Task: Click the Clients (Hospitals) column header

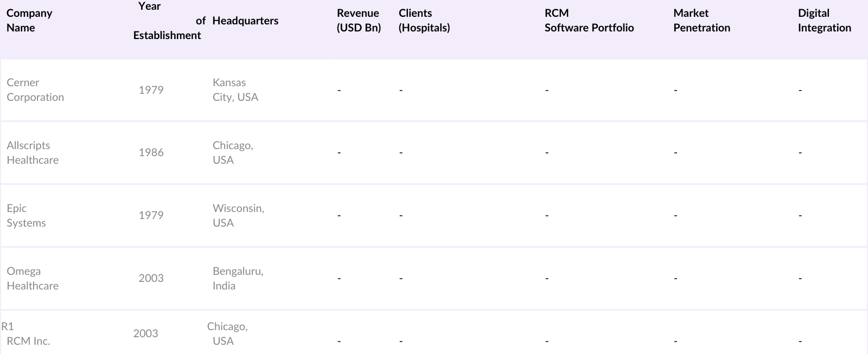Action: tap(424, 21)
